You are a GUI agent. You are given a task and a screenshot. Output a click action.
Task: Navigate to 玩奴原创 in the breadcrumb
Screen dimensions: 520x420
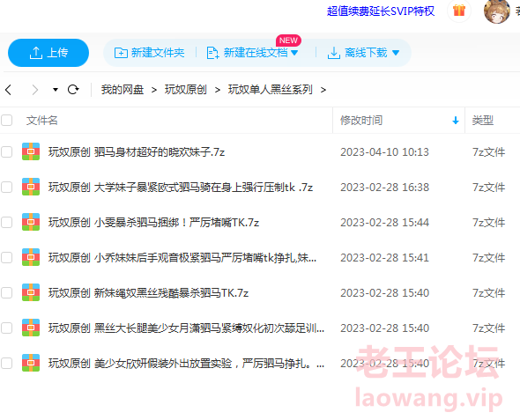186,90
